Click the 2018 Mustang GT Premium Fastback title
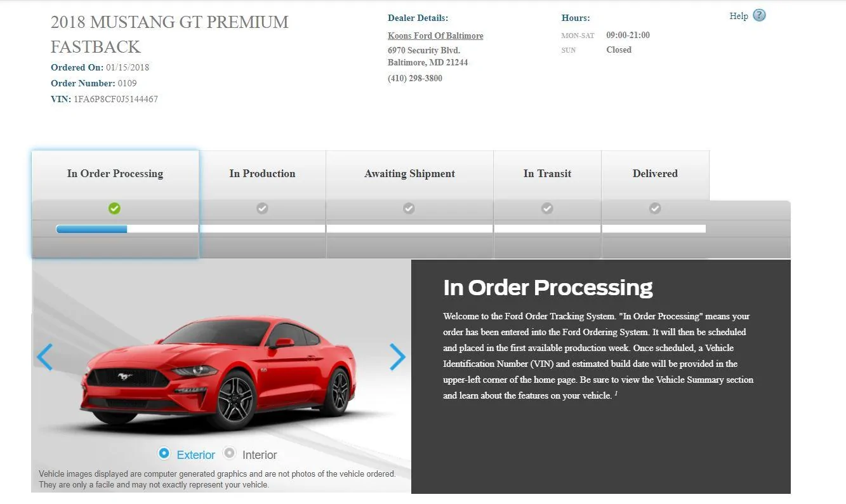The height and width of the screenshot is (504, 846). [x=169, y=34]
